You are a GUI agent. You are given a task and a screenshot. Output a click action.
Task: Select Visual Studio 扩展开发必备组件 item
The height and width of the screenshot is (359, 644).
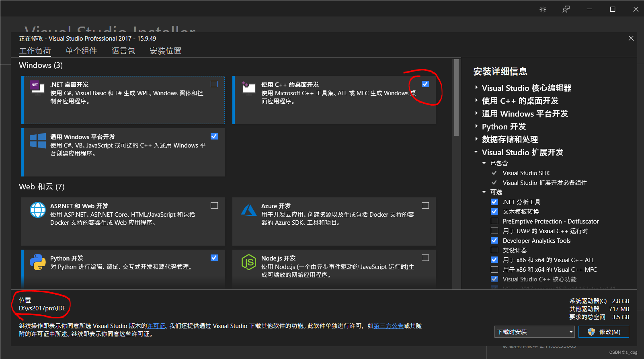click(x=545, y=183)
